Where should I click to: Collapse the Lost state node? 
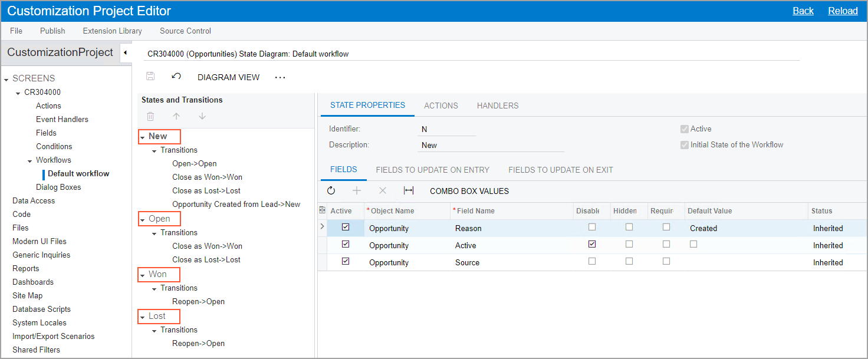(x=143, y=317)
